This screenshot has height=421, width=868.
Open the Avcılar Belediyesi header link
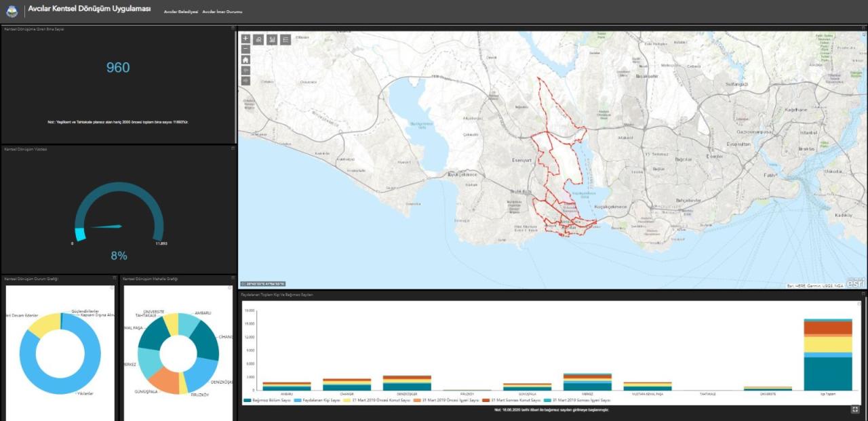(x=180, y=12)
